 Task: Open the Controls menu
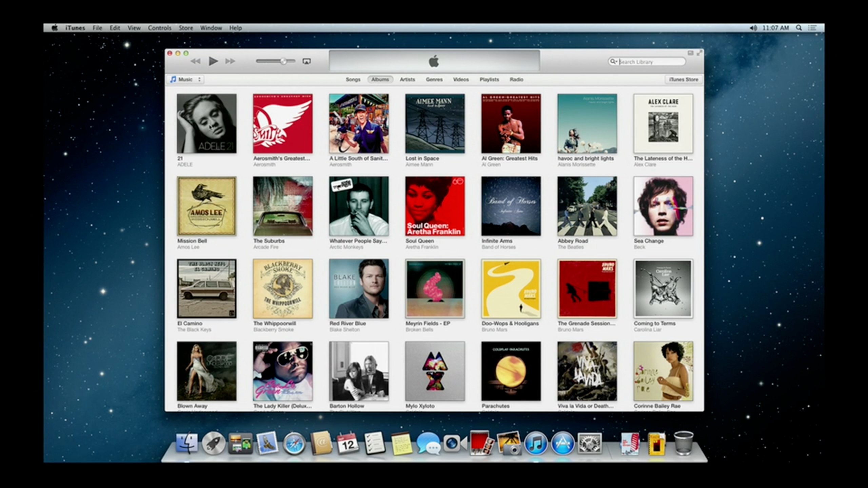click(159, 28)
